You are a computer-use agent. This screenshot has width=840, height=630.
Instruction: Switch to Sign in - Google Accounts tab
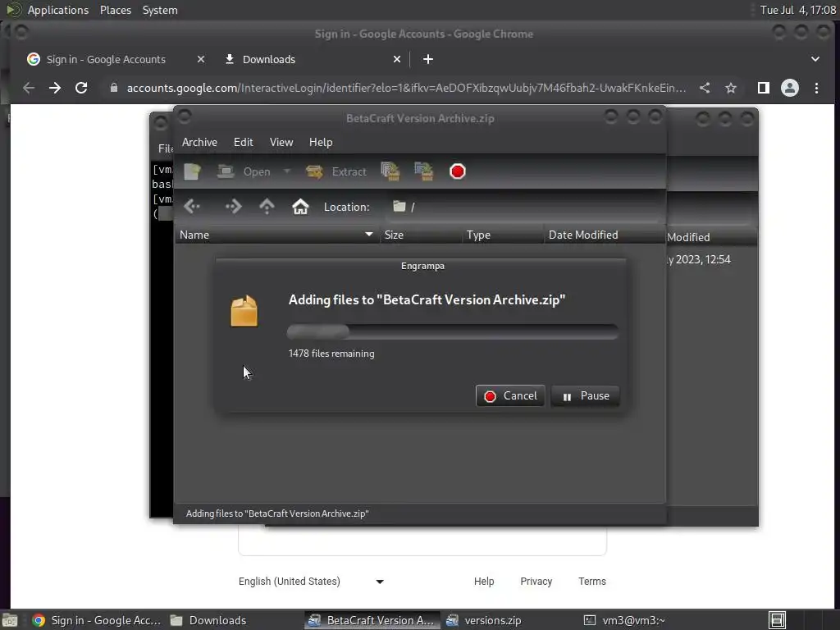tap(106, 59)
